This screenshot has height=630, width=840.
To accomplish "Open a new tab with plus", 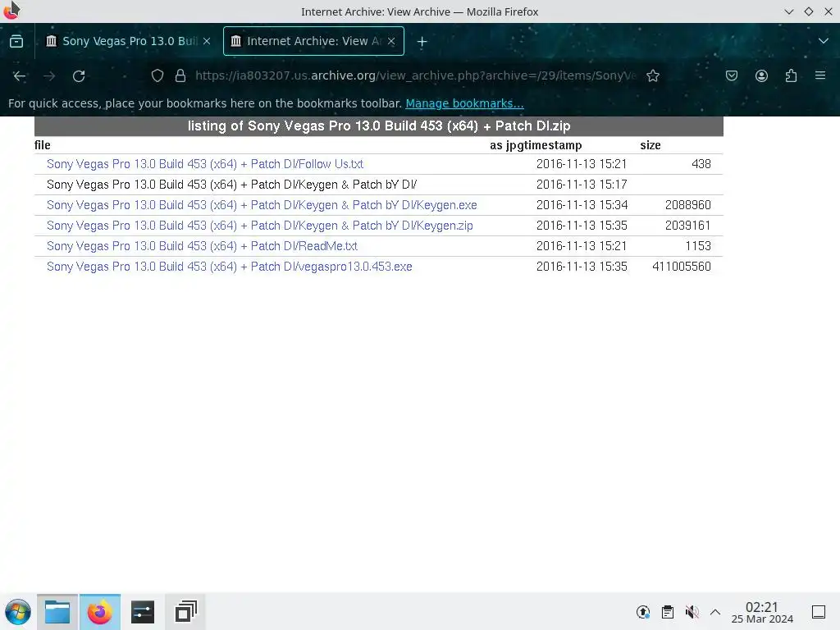I will click(422, 41).
